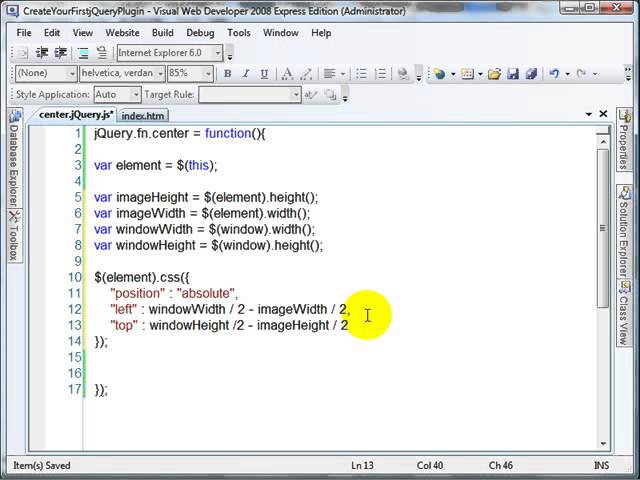Open the Properties side panel
This screenshot has width=640, height=480.
coord(624,141)
